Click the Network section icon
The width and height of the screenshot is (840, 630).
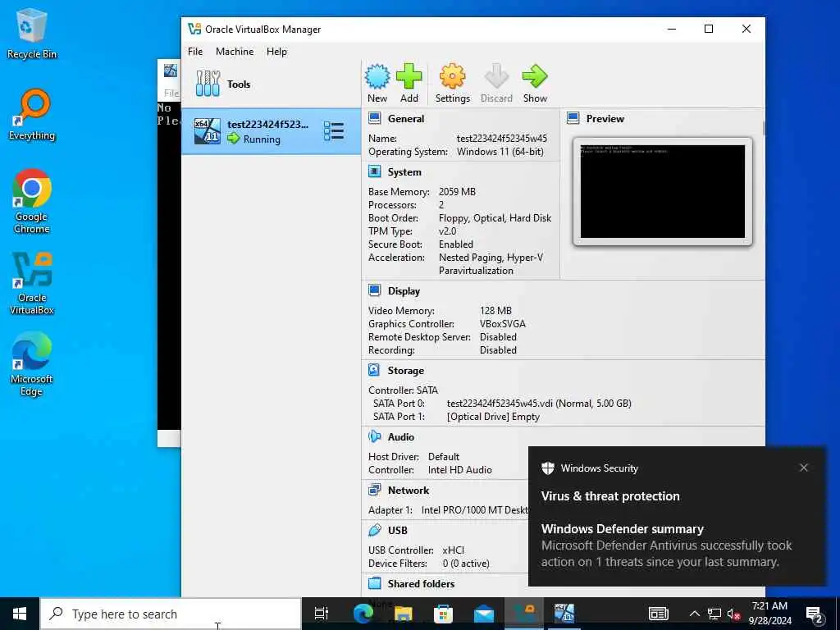(374, 490)
